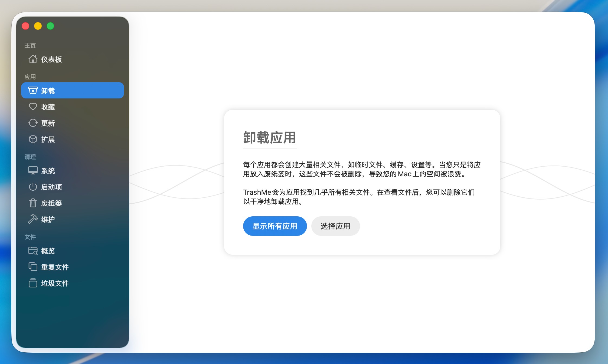Click the hammer icon for Maintenance
608x364 pixels.
(x=33, y=219)
